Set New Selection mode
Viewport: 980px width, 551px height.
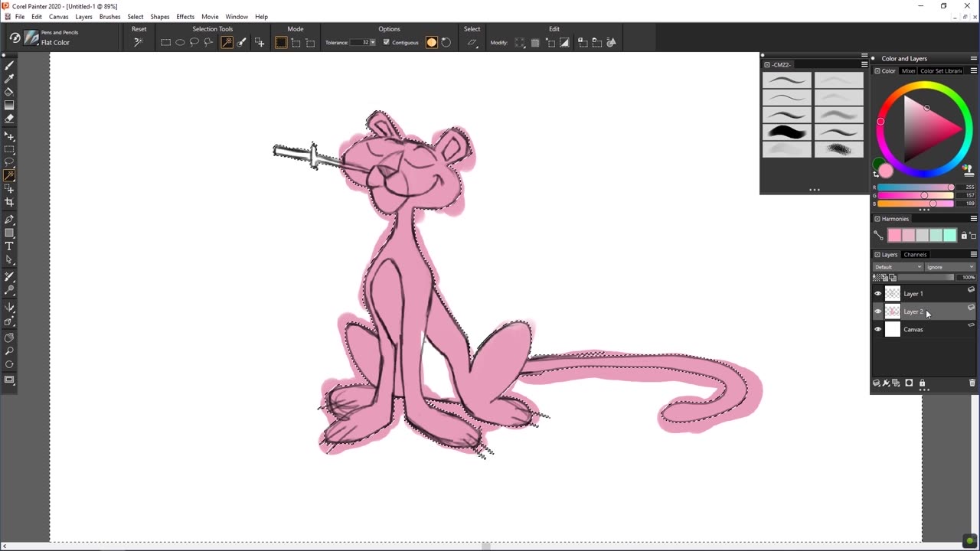pos(281,42)
